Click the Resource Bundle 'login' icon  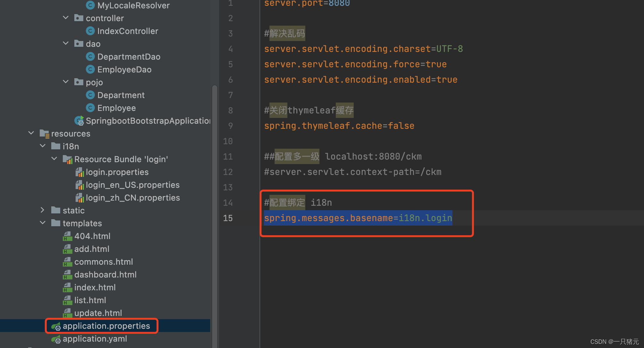click(68, 159)
